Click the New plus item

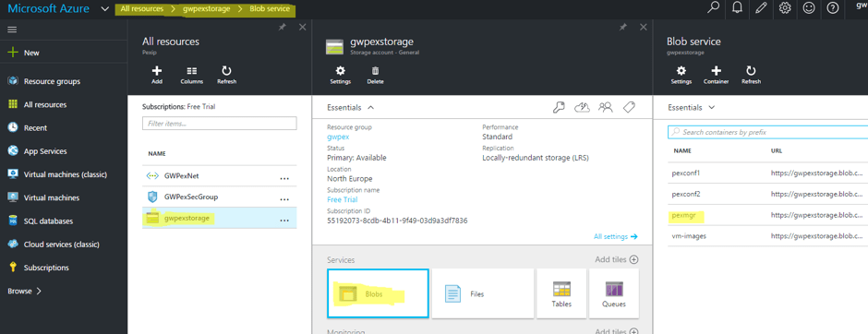point(24,53)
